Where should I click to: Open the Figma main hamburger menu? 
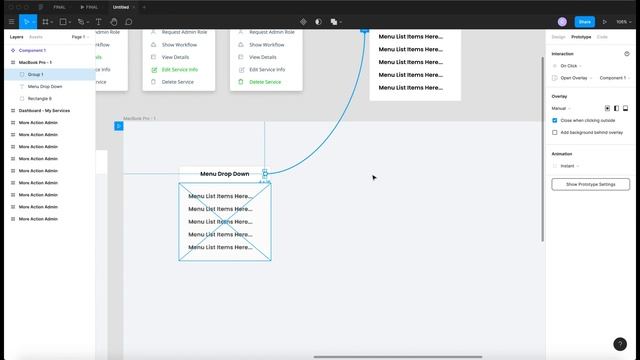click(11, 22)
